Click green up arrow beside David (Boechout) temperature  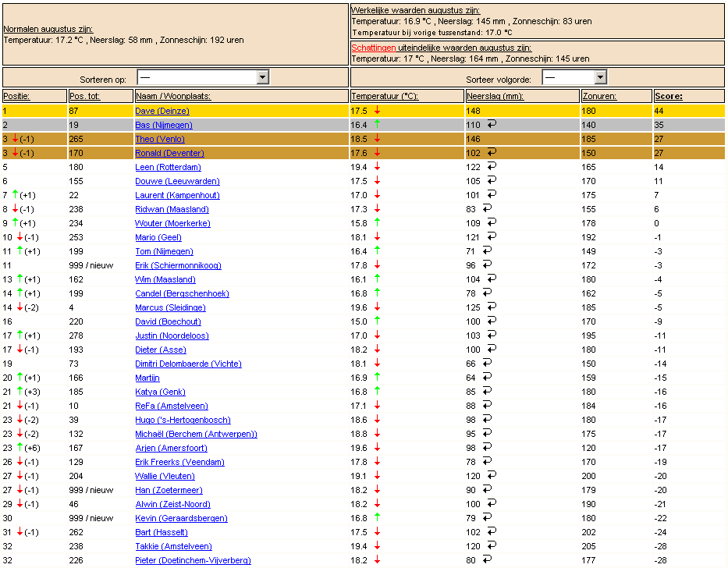tap(378, 321)
